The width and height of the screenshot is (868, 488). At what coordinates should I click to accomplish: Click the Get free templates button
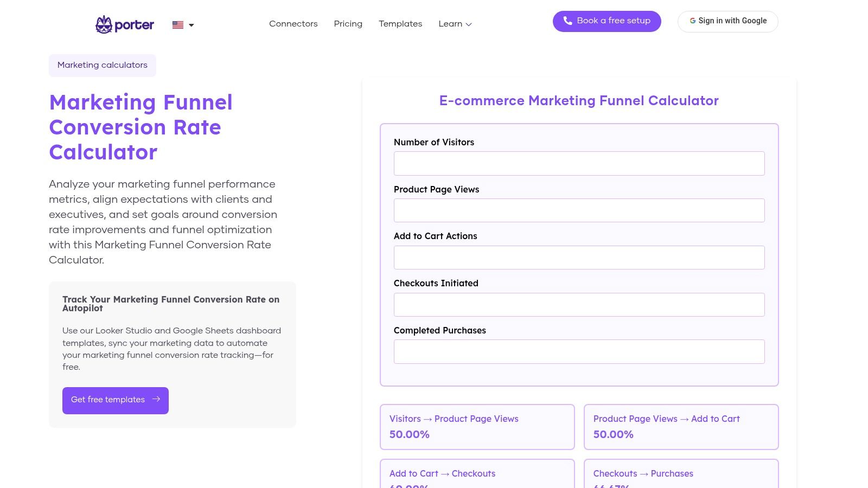point(115,400)
